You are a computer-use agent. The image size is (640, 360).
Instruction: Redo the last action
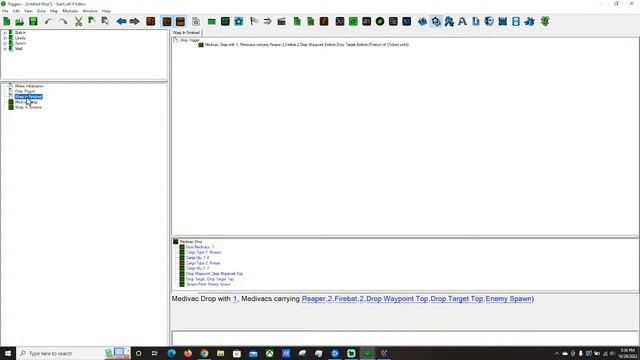click(63, 21)
